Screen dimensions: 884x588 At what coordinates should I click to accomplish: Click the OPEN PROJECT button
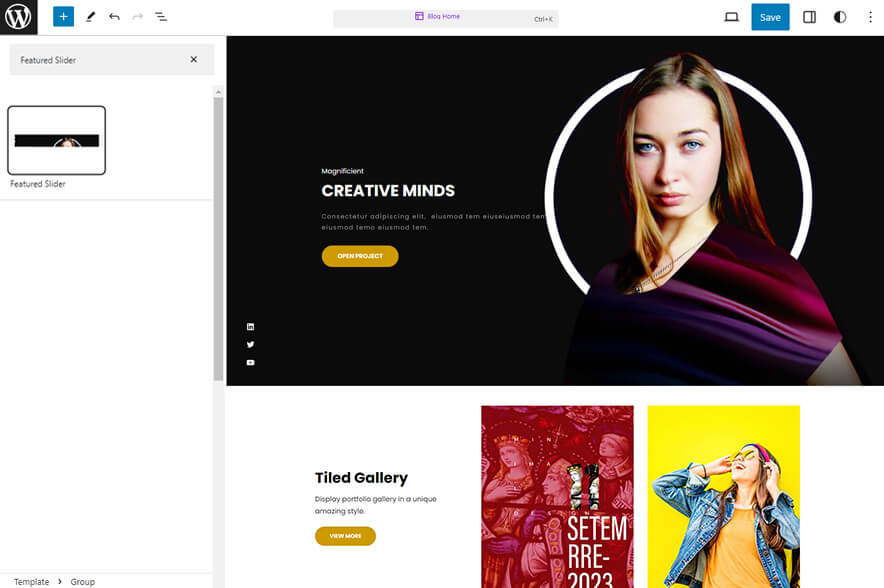point(359,256)
